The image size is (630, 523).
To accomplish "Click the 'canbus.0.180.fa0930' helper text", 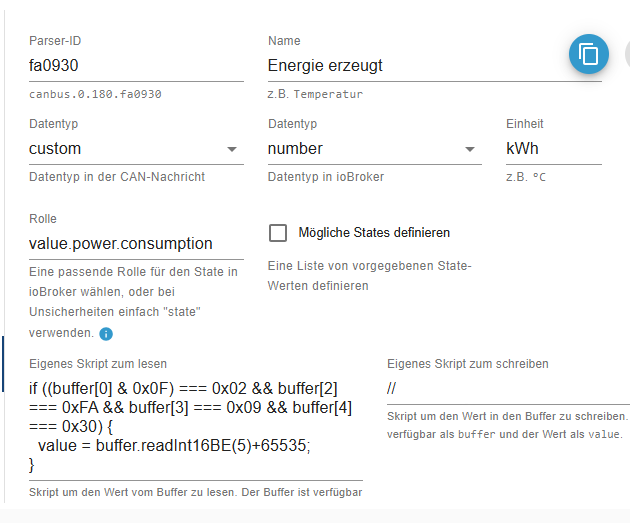I will 95,94.
